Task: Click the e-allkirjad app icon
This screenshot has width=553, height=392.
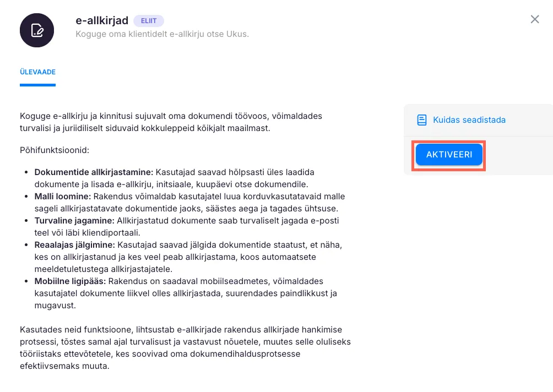Action: (37, 30)
